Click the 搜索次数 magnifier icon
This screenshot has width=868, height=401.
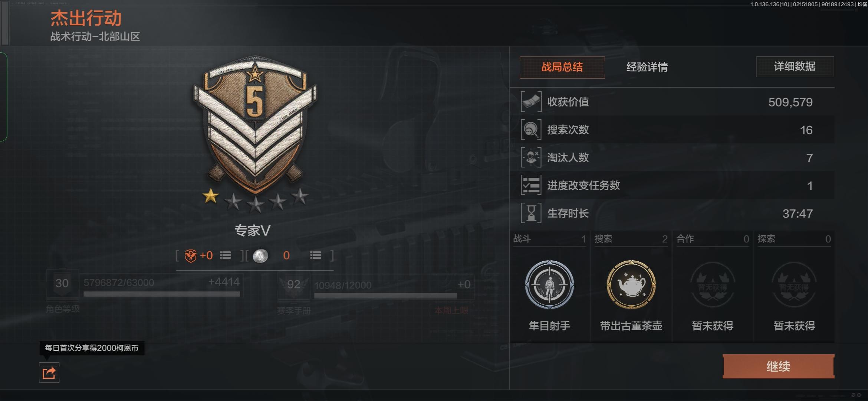pos(531,130)
